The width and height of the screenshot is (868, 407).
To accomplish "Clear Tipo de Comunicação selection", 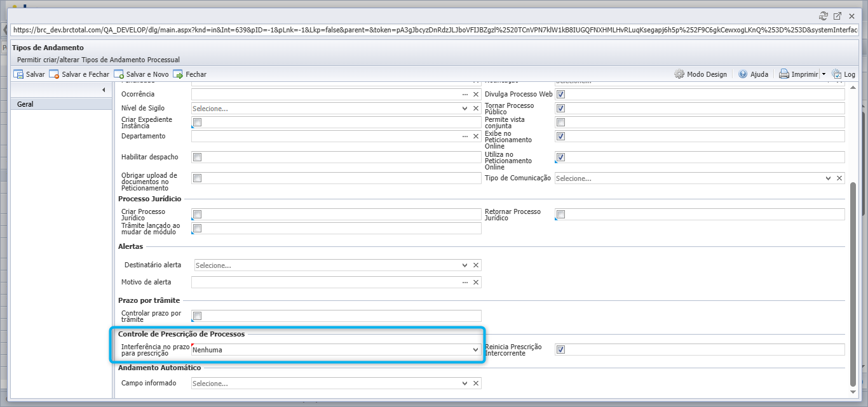I will (x=839, y=178).
